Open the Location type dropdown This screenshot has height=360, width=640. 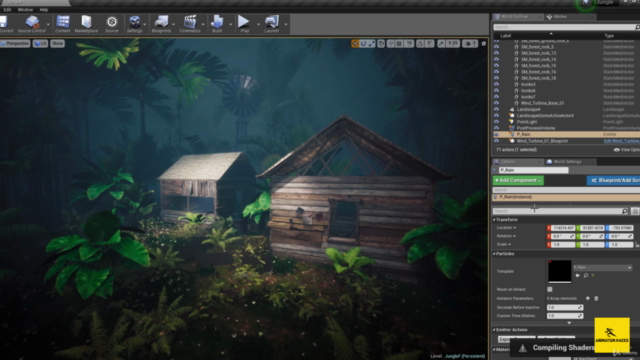point(507,228)
